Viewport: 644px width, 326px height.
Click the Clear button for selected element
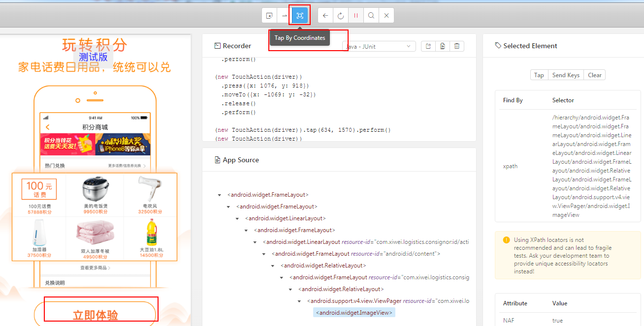click(x=595, y=75)
